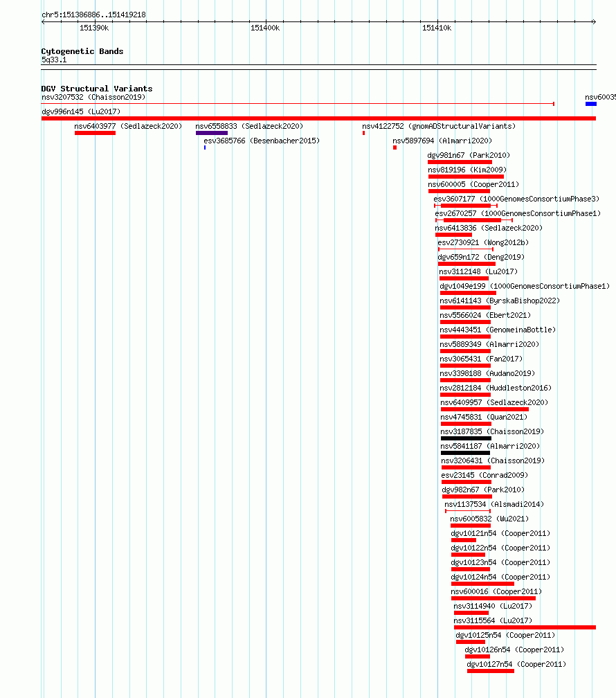The width and height of the screenshot is (616, 698).
Task: Click the nsv2812184 (Huddleston2016) label
Action: click(496, 388)
